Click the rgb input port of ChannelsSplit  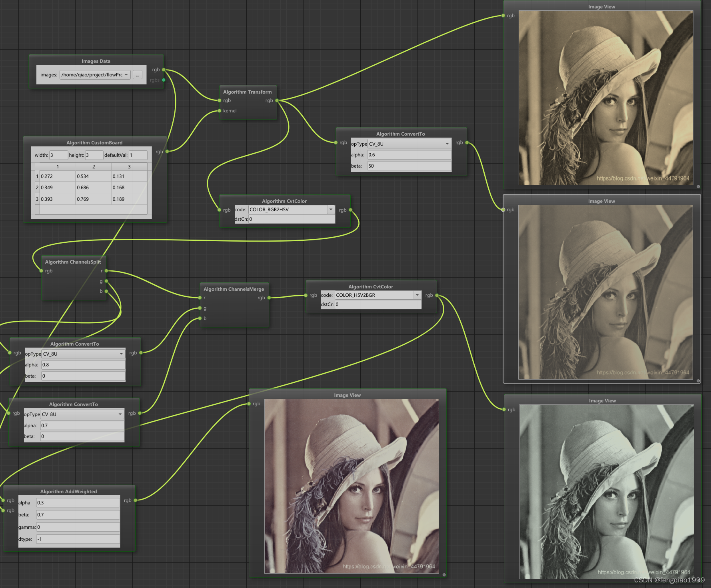point(41,271)
